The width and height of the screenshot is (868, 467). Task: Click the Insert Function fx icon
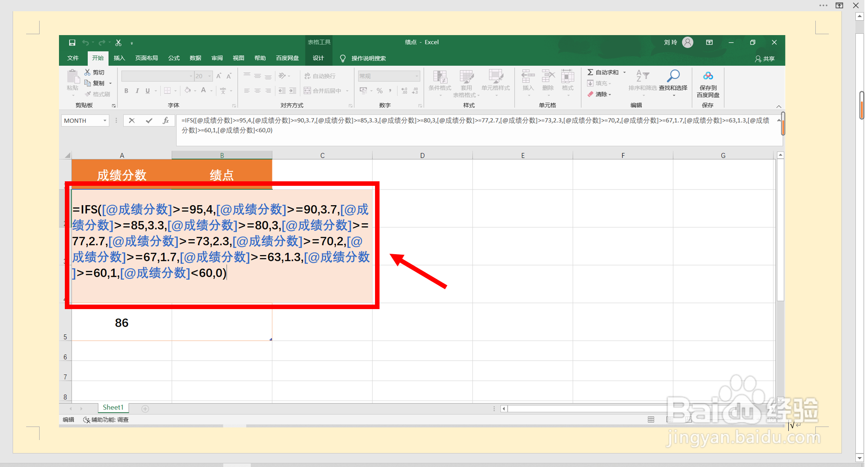tap(166, 120)
